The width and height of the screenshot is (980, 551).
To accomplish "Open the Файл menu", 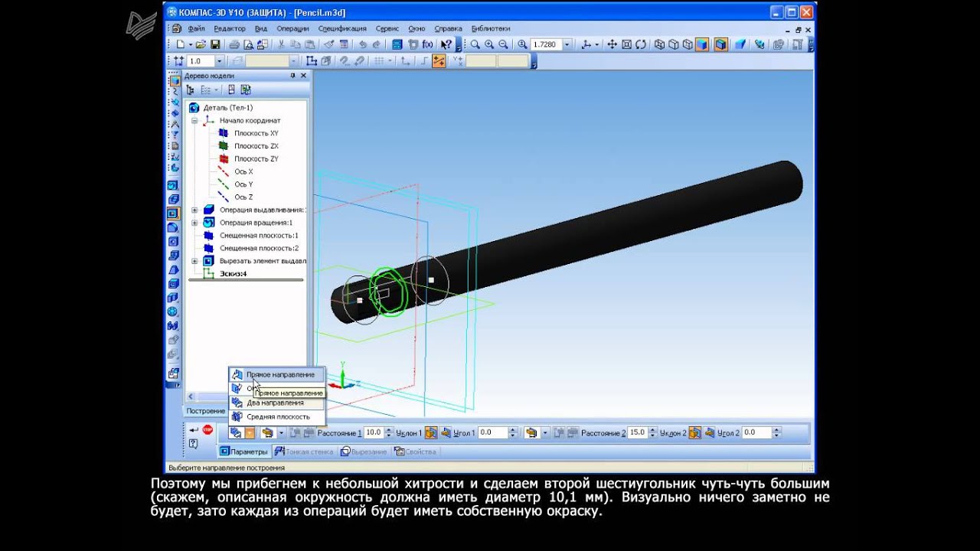I will click(x=196, y=28).
